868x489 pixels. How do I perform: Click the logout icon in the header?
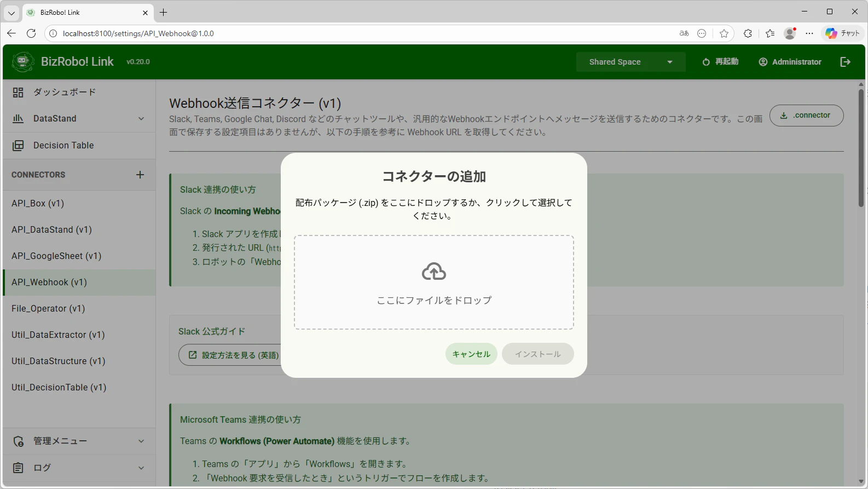(846, 62)
